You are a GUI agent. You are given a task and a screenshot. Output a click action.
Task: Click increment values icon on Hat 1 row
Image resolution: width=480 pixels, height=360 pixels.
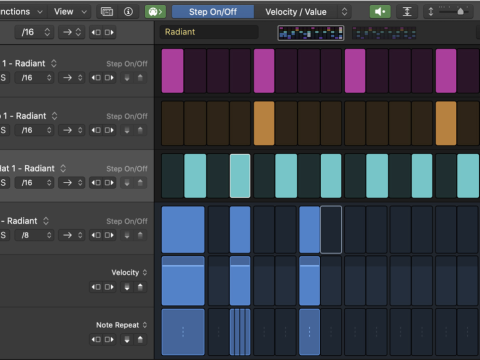(x=140, y=183)
